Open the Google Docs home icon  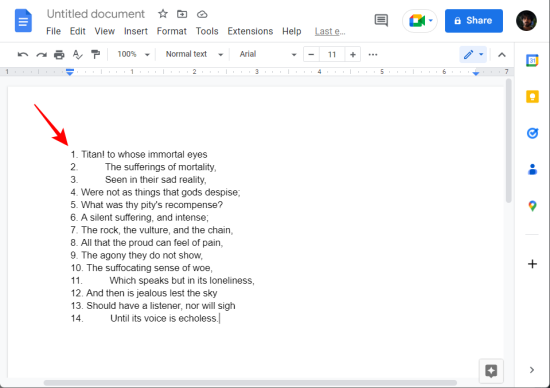click(23, 21)
